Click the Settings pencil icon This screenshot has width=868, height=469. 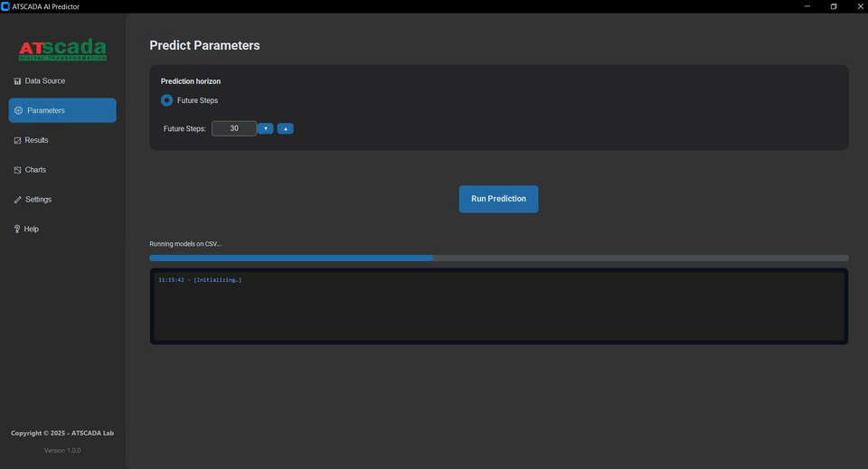pyautogui.click(x=17, y=200)
